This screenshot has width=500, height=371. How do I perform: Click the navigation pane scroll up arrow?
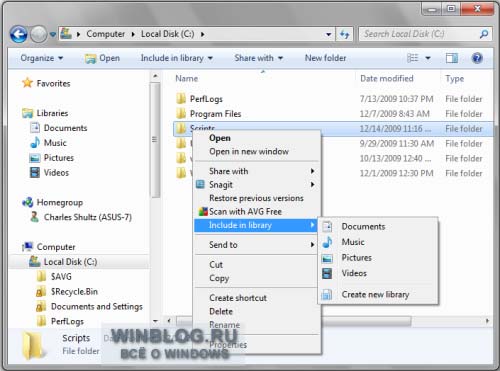155,76
